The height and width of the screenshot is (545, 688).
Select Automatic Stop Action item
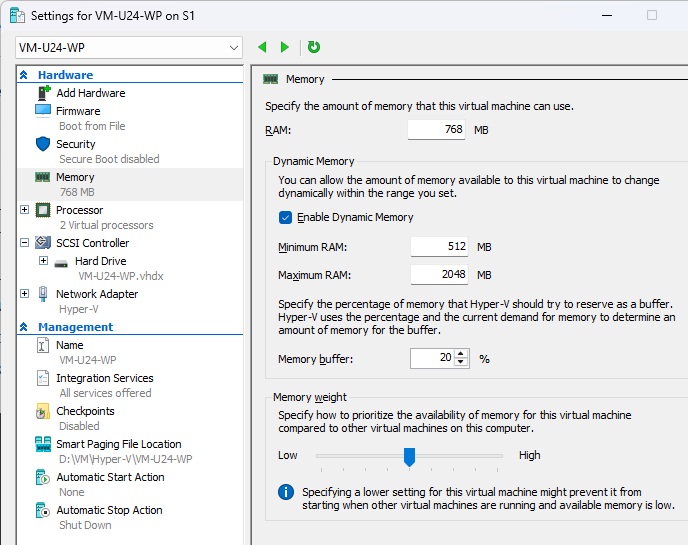click(x=109, y=510)
